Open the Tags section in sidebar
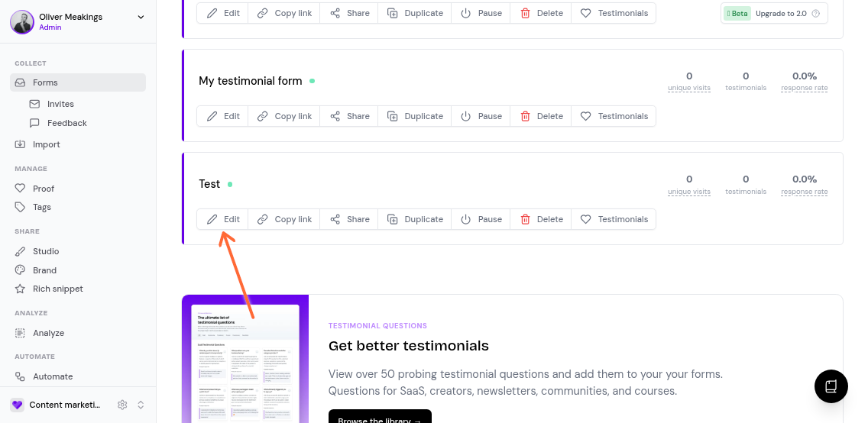The height and width of the screenshot is (423, 868). [41, 207]
